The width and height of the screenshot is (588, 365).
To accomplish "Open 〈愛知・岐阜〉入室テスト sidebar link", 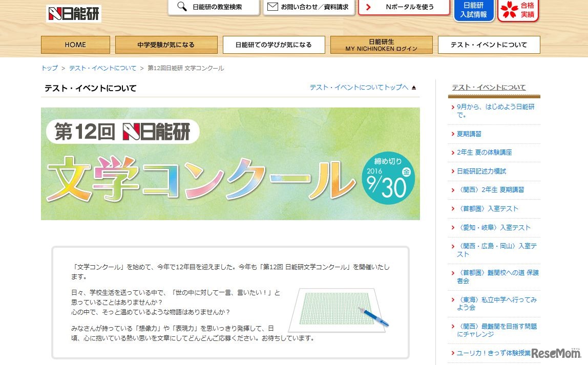I will (x=494, y=227).
